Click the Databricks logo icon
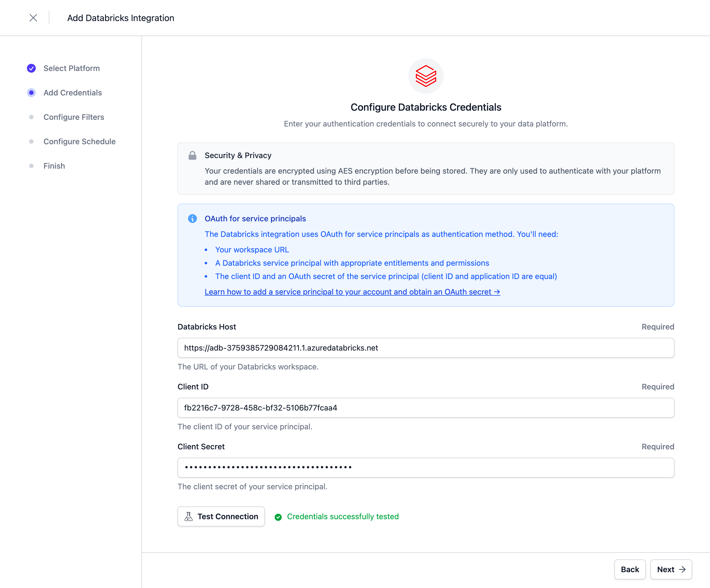The image size is (710, 588). click(426, 76)
